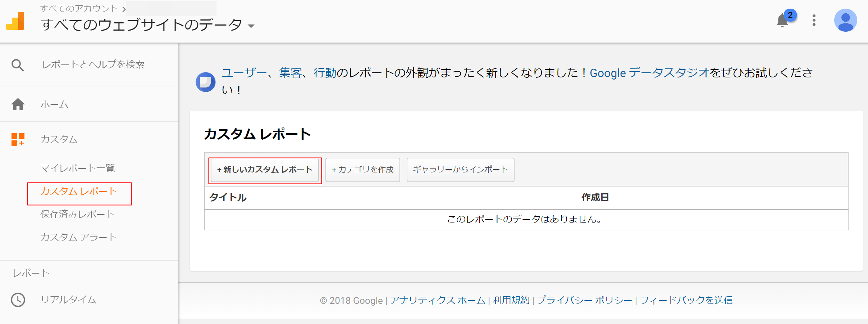Image resolution: width=868 pixels, height=324 pixels.
Task: Click the orange customization grid icon
Action: pyautogui.click(x=18, y=139)
